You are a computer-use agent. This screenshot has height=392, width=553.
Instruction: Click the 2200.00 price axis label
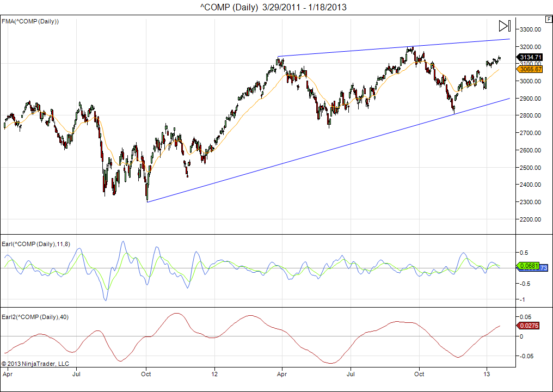coord(530,219)
